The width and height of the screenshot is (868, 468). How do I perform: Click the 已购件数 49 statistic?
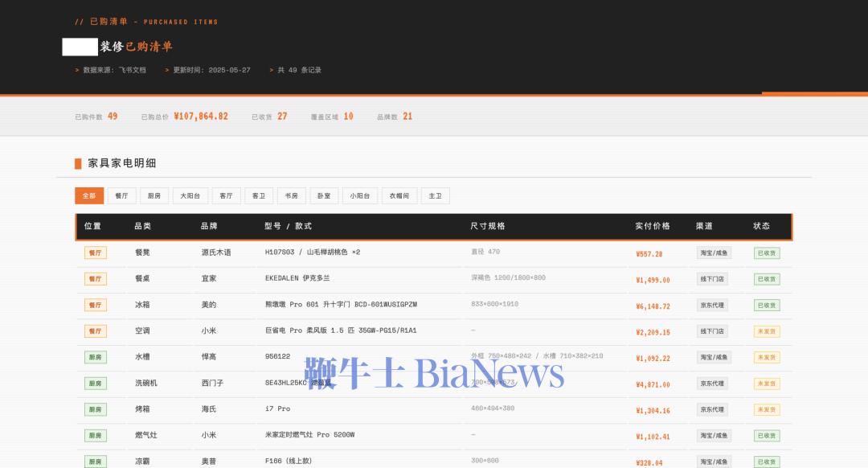(x=96, y=117)
